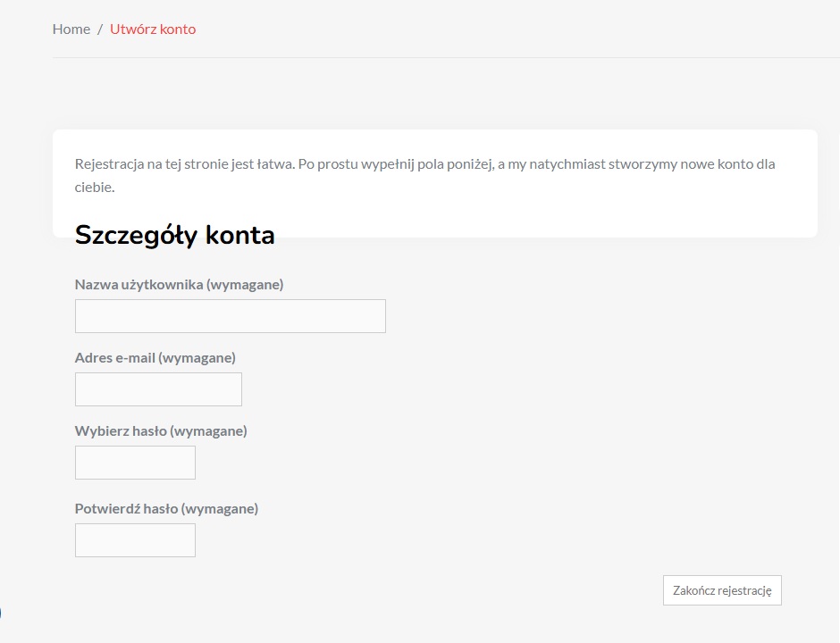The height and width of the screenshot is (643, 840).
Task: Click the blue widget sliver at left edge
Action: 1,614
